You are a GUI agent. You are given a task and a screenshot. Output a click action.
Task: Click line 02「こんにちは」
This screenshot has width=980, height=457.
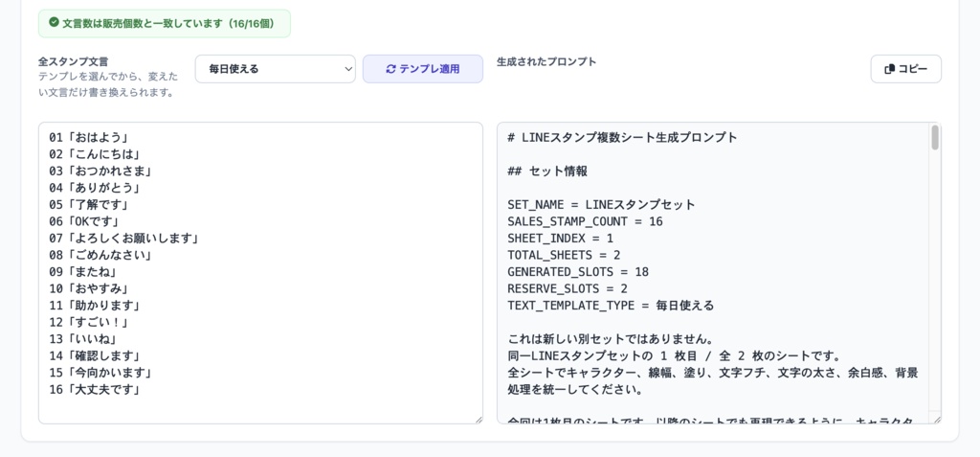94,154
